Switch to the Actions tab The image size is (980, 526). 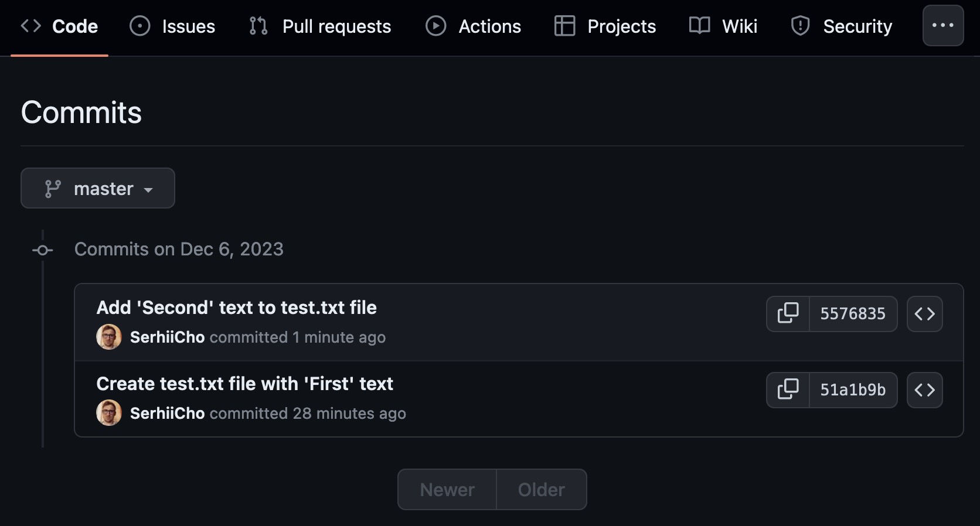coord(490,26)
